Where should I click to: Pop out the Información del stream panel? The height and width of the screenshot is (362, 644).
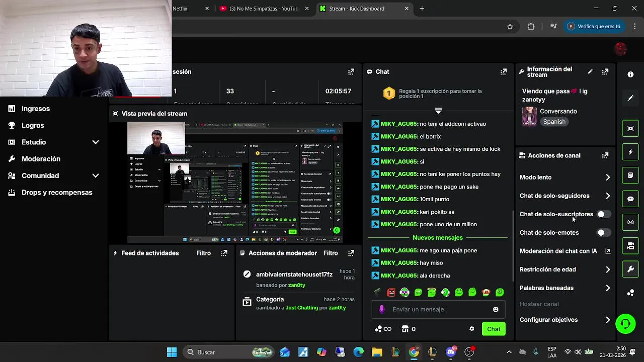click(x=605, y=72)
